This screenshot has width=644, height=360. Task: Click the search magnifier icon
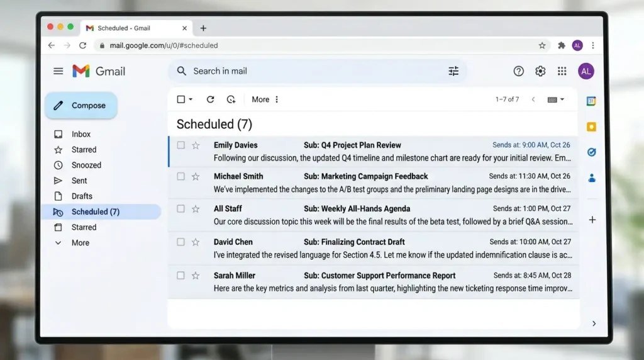click(x=182, y=71)
